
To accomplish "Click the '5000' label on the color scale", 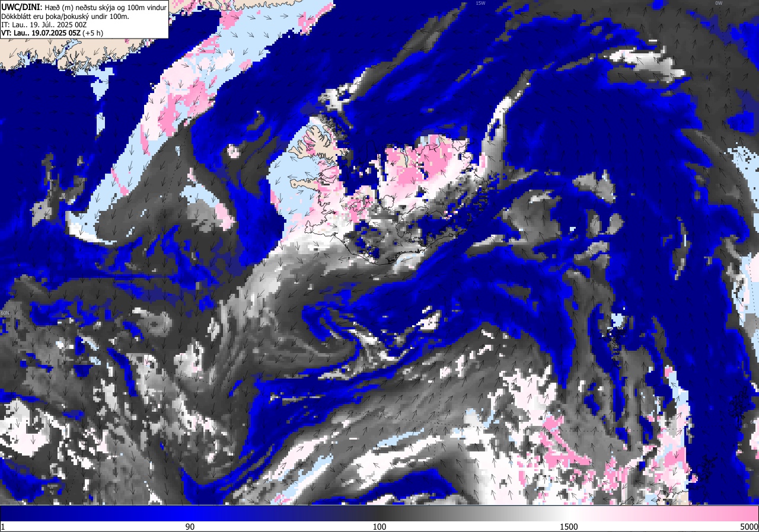I will (749, 527).
